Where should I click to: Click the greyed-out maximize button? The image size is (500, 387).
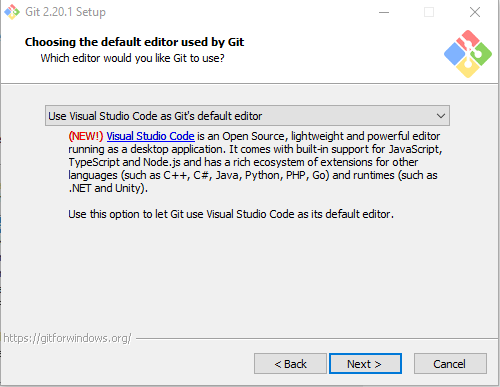(x=429, y=12)
